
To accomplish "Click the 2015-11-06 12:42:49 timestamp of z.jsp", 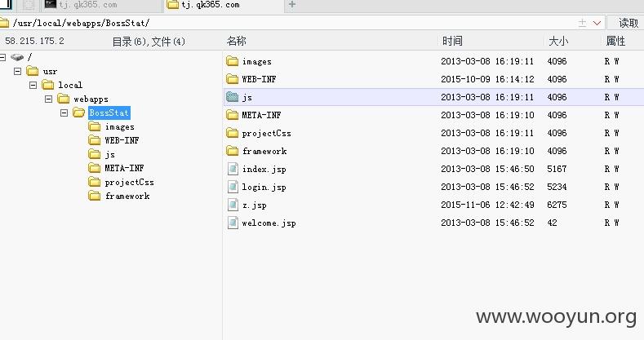I will pos(487,205).
